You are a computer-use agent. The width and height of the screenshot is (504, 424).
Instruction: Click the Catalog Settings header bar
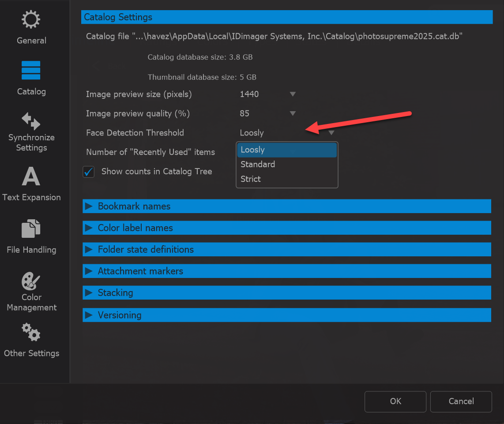[287, 17]
